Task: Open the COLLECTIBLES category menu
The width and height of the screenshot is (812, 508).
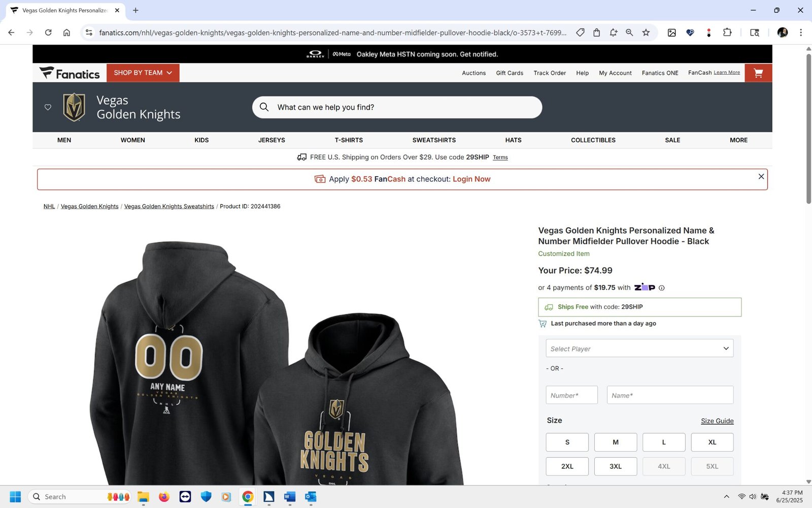Action: (593, 140)
